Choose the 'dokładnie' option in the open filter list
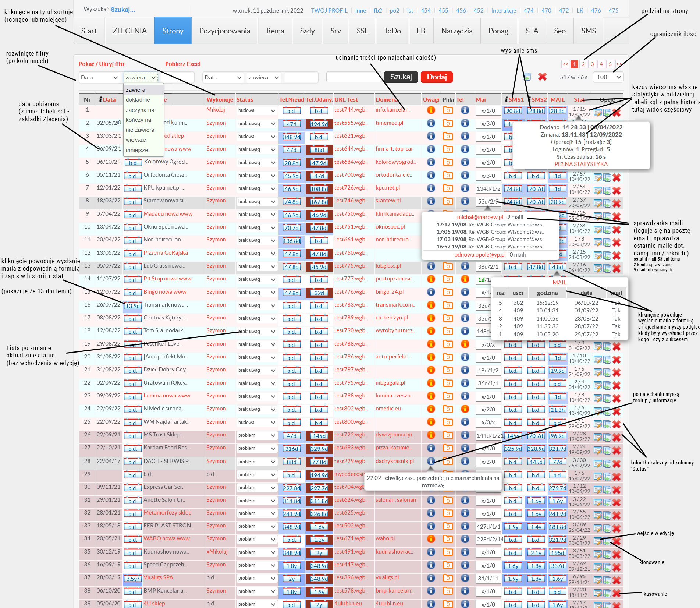 (138, 100)
